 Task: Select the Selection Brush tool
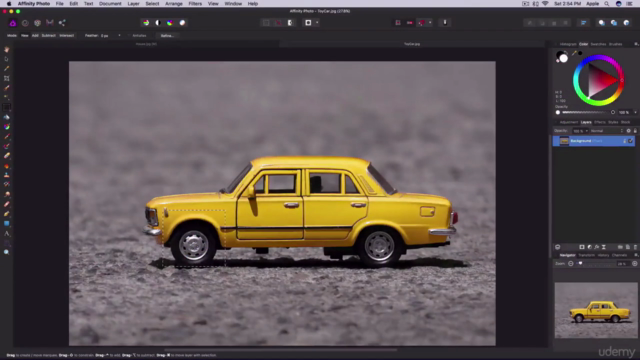pos(7,88)
